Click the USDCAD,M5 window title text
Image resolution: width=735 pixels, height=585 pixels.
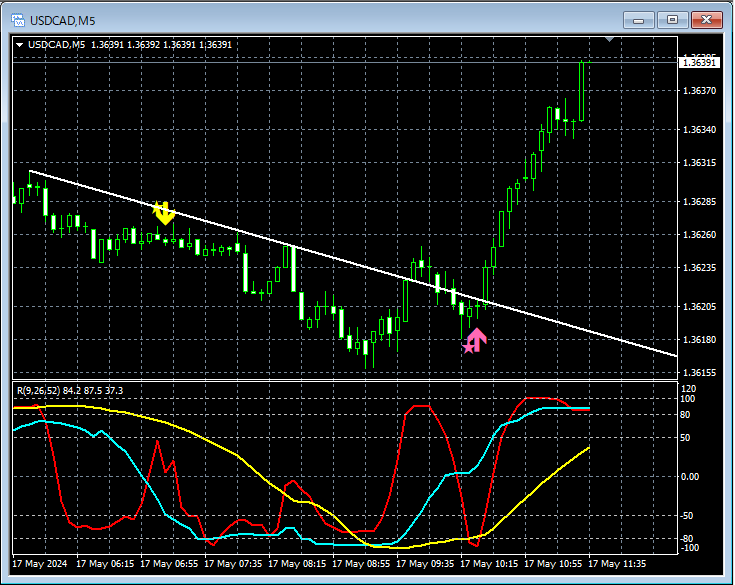(x=62, y=20)
